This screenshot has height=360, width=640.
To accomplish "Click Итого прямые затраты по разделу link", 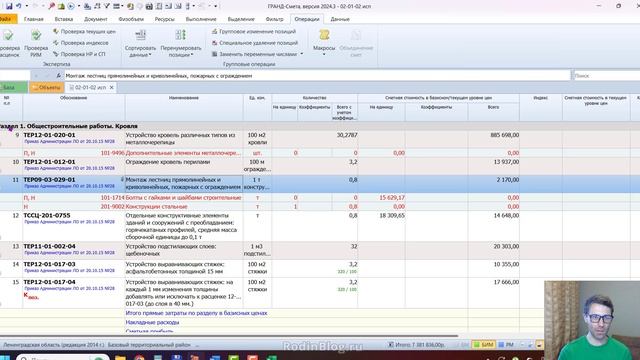I will pos(196,313).
